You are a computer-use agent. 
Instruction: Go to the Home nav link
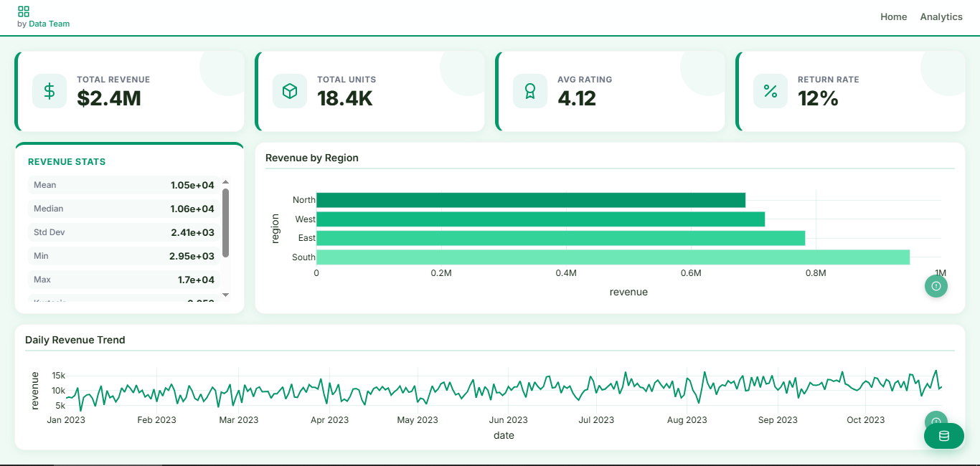point(894,16)
